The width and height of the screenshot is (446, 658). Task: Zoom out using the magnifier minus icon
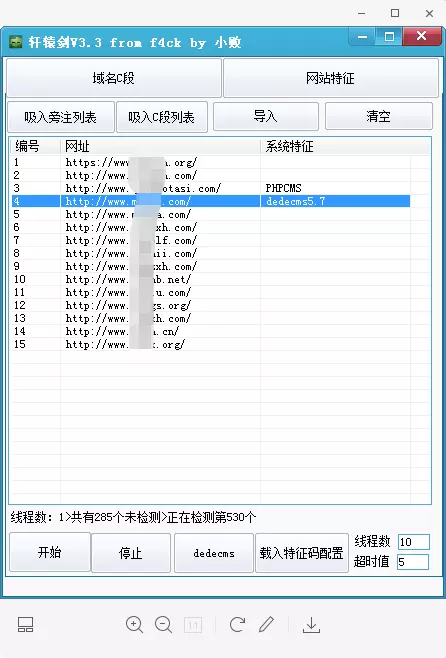click(163, 624)
